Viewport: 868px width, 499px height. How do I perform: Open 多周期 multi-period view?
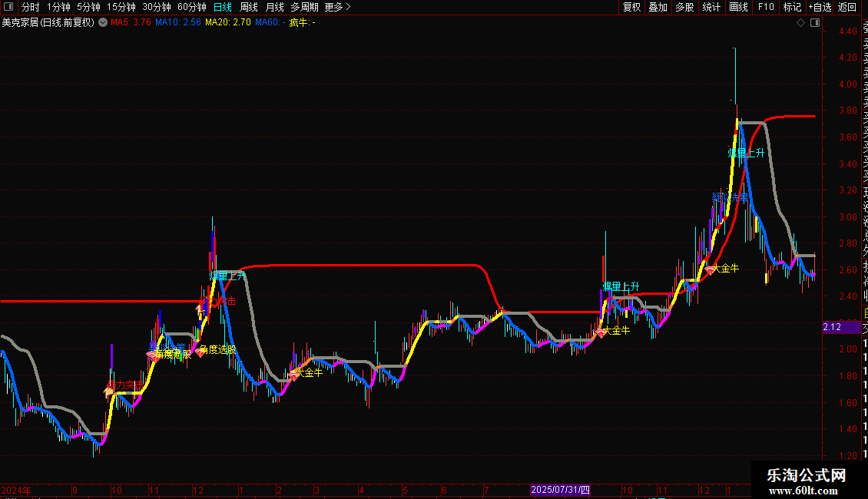pyautogui.click(x=304, y=7)
